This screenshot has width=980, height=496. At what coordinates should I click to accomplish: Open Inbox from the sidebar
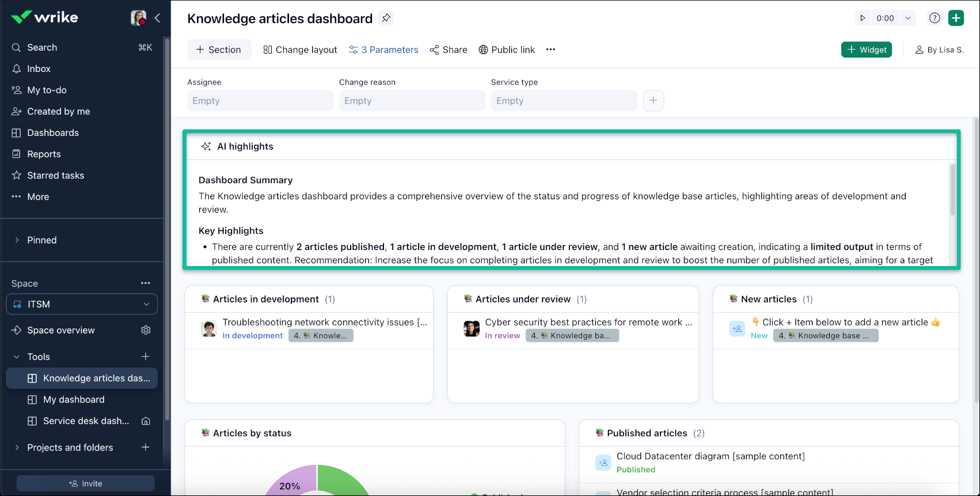pos(39,69)
